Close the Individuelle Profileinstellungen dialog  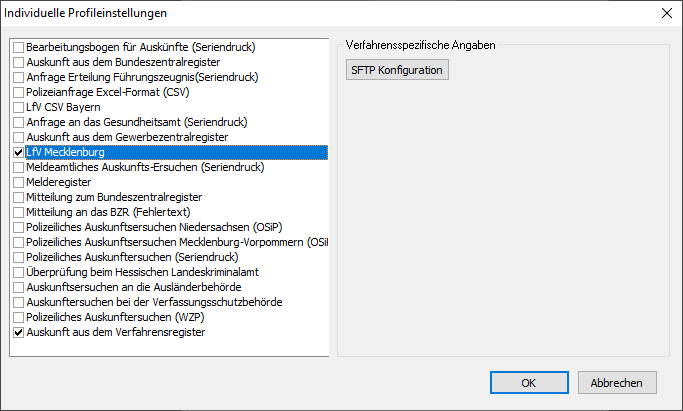(667, 13)
